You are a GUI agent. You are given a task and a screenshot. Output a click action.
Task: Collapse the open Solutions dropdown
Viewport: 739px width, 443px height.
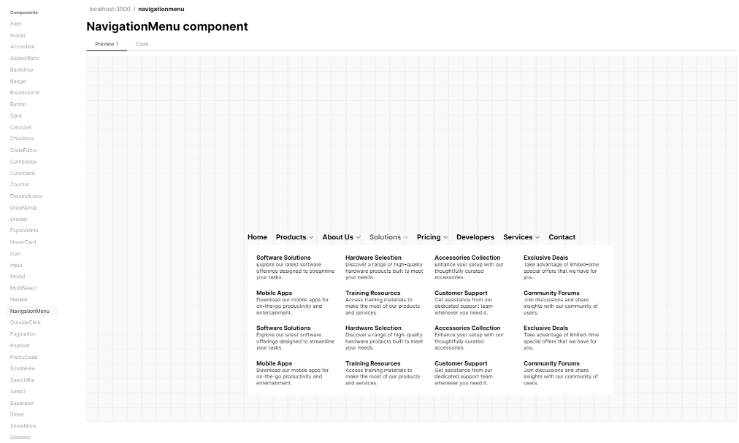[x=388, y=237]
